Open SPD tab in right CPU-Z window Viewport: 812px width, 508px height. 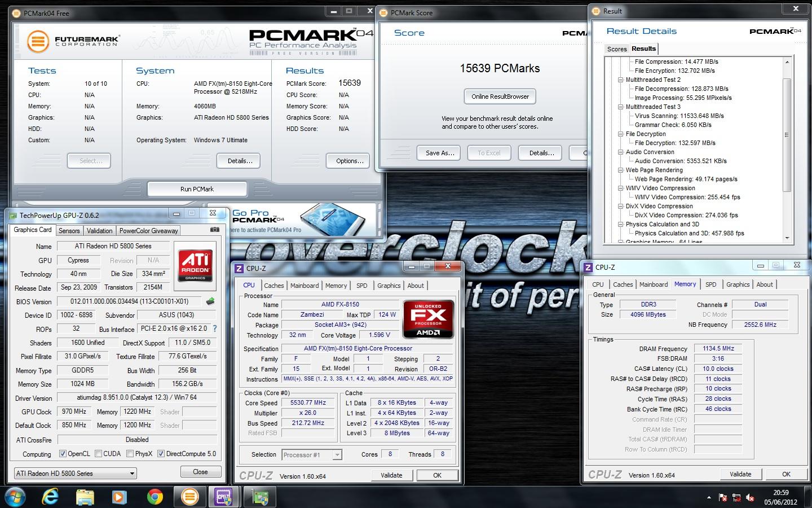pos(711,284)
